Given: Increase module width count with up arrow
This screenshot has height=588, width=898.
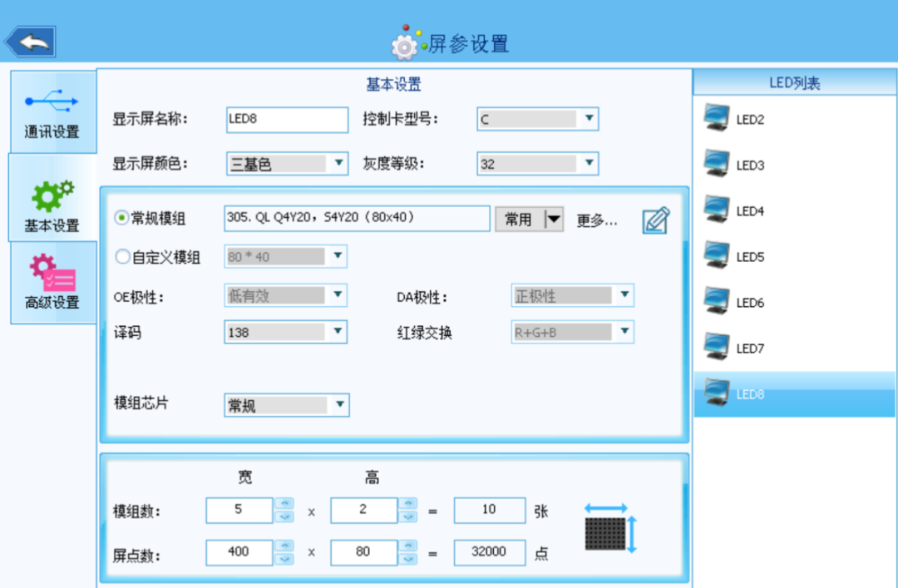Looking at the screenshot, I should [284, 503].
